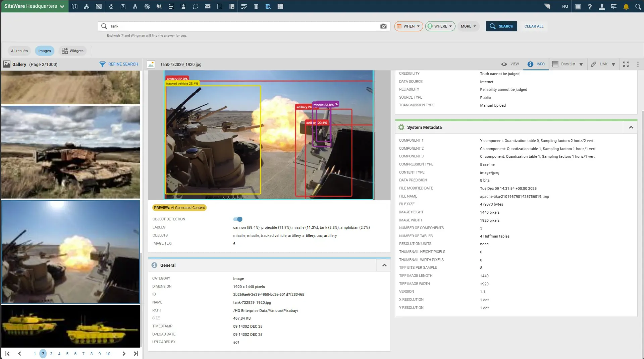Open the dashboard tiles icon
Screen dimensions: 644x359
280,6
